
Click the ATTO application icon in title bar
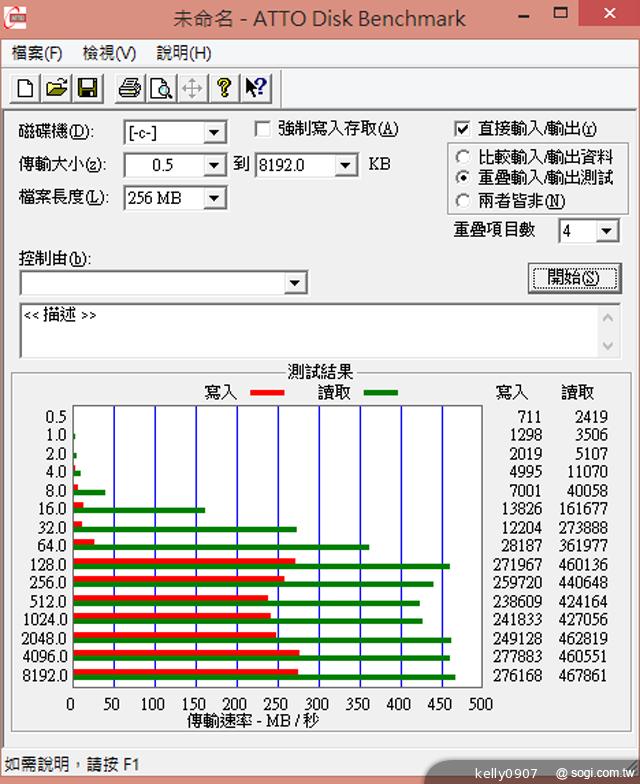tap(15, 18)
